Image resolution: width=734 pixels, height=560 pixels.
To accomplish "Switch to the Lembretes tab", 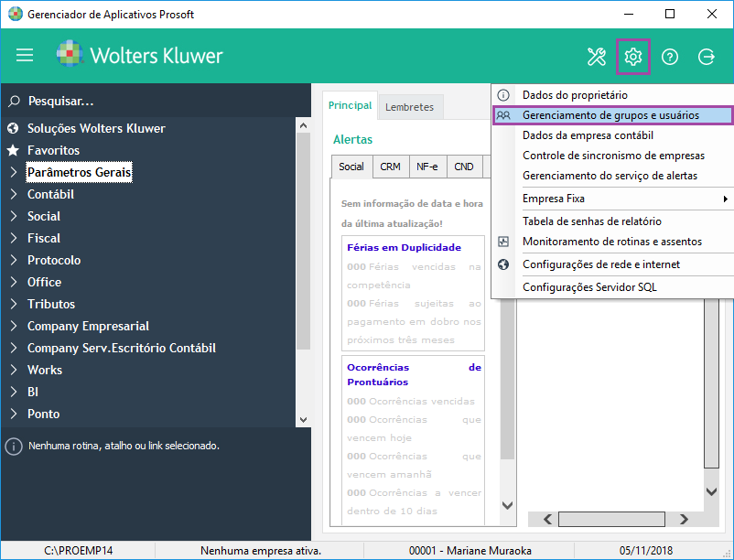I will pyautogui.click(x=410, y=107).
